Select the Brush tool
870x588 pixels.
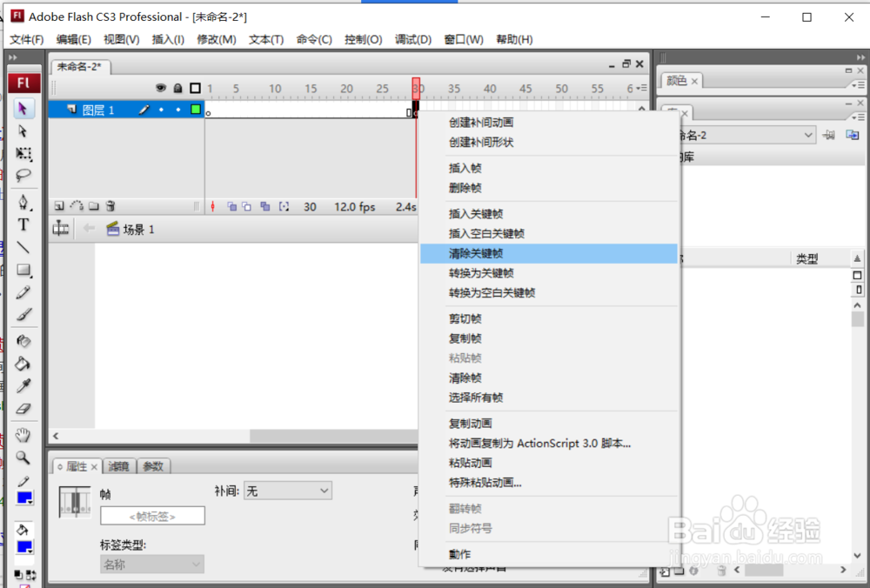point(23,315)
